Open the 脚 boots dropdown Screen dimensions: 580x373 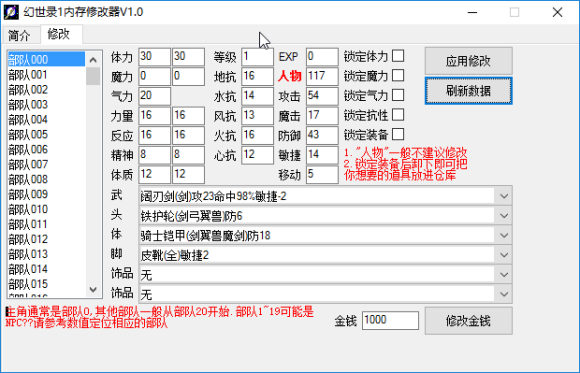(504, 255)
